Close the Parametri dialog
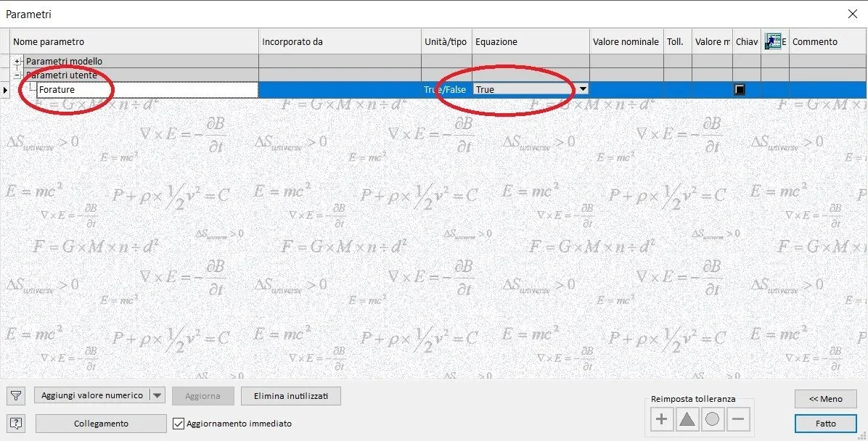Viewport: 868px width, 441px height. pyautogui.click(x=853, y=15)
